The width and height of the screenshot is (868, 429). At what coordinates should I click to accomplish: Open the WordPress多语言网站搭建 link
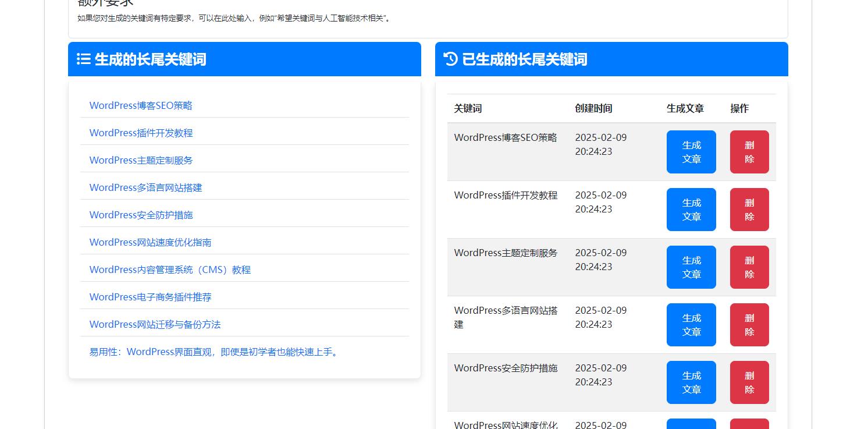point(145,187)
